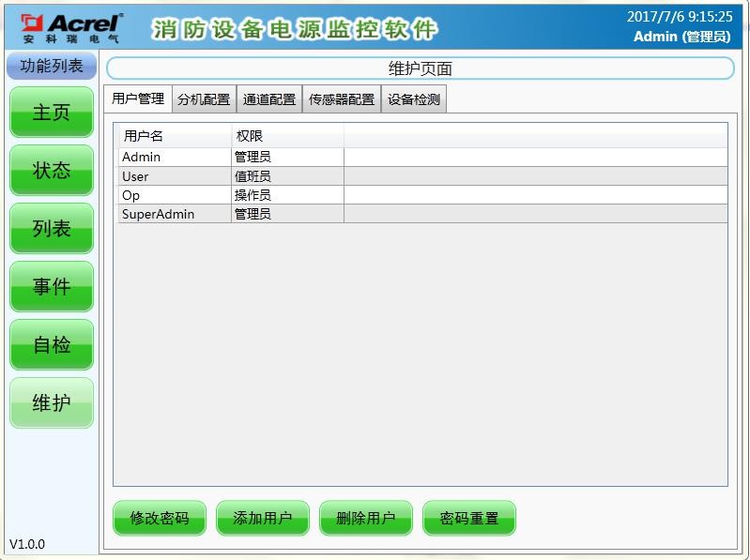Click the 删除用户 button
Image resolution: width=750 pixels, height=560 pixels.
(x=366, y=518)
